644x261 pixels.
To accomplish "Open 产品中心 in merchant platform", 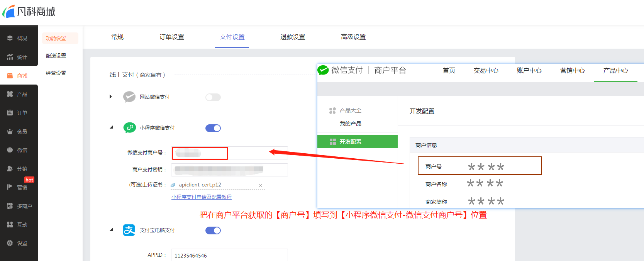I will (x=616, y=70).
